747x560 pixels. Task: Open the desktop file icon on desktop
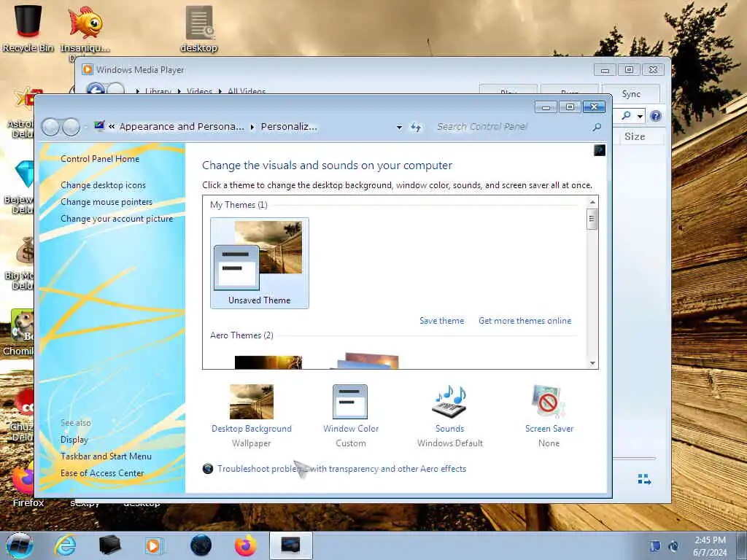pos(198,28)
